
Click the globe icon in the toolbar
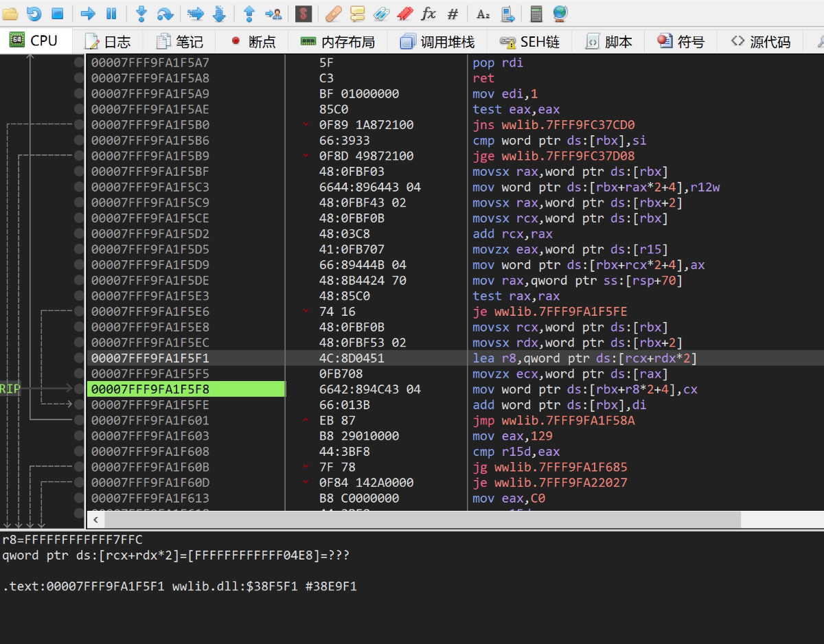point(560,13)
